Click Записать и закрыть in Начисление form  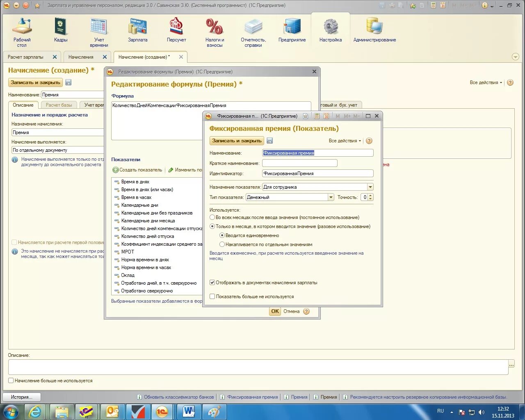(35, 82)
